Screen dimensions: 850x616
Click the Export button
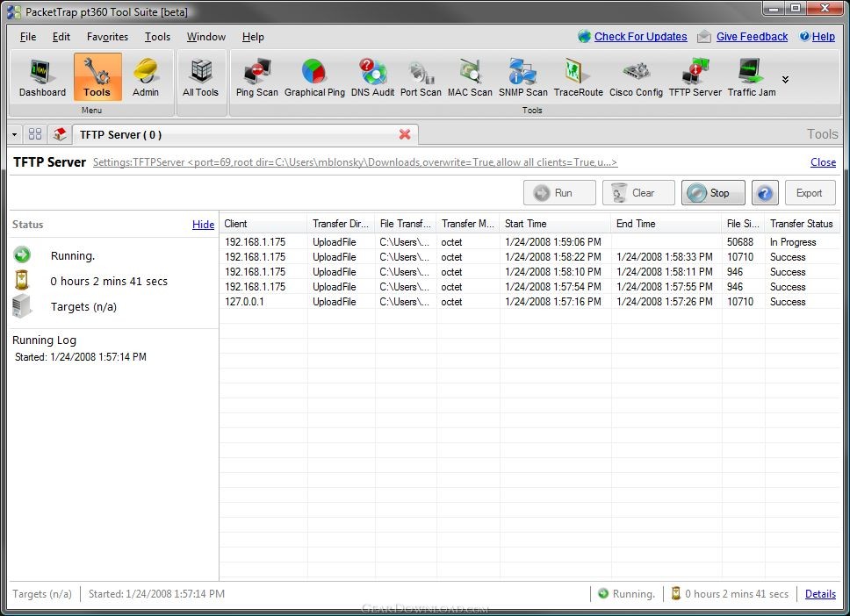(x=810, y=193)
